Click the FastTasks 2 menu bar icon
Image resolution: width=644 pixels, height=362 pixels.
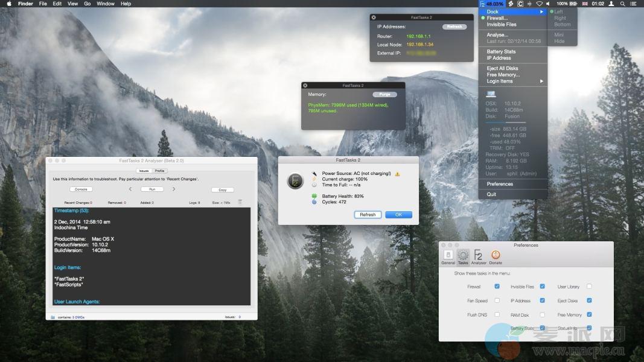tap(482, 4)
